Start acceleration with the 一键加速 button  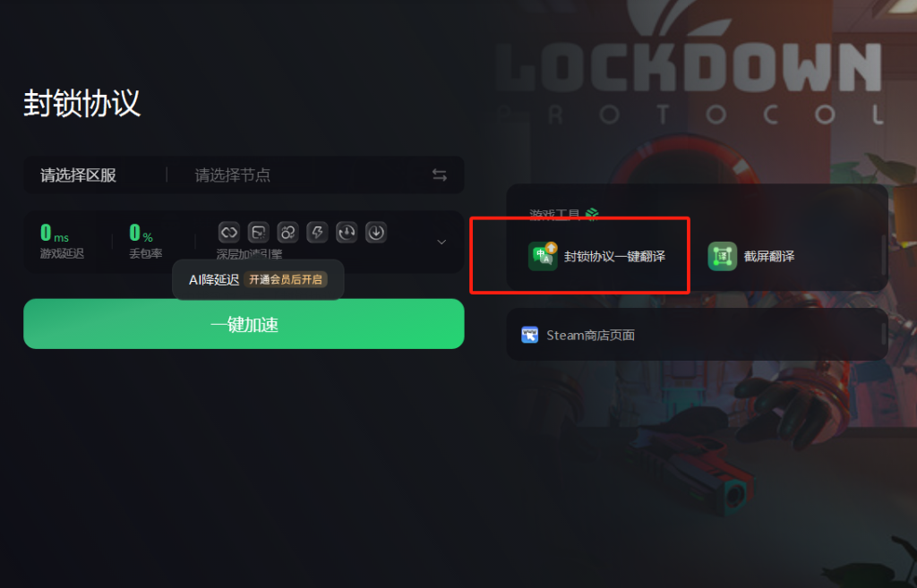click(244, 324)
